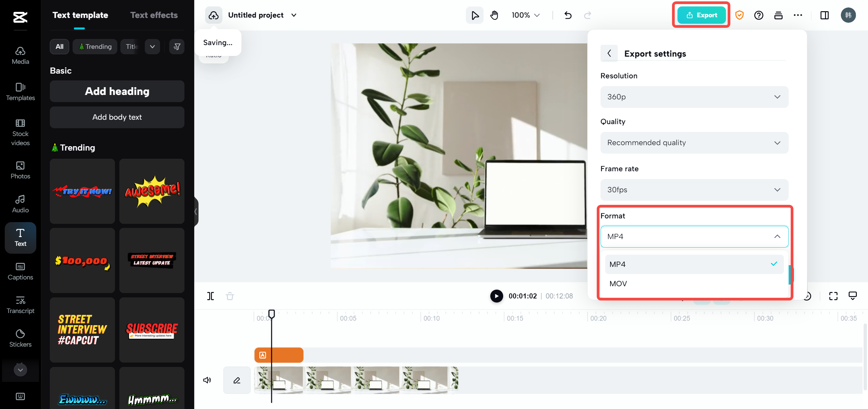
Task: Select the hand pan tool
Action: click(494, 15)
